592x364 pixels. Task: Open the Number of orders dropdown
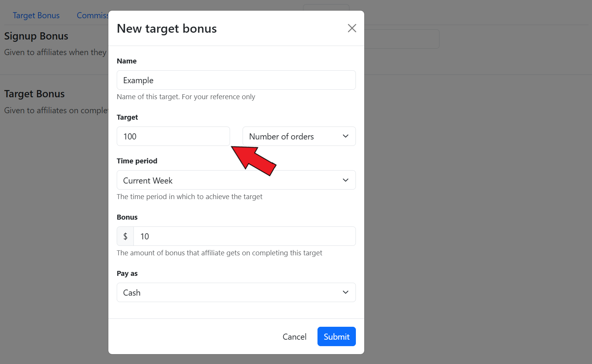coord(299,136)
